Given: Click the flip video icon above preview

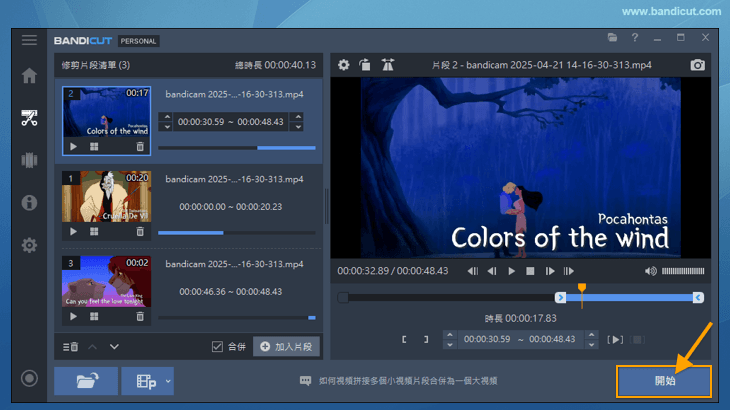Looking at the screenshot, I should point(387,65).
